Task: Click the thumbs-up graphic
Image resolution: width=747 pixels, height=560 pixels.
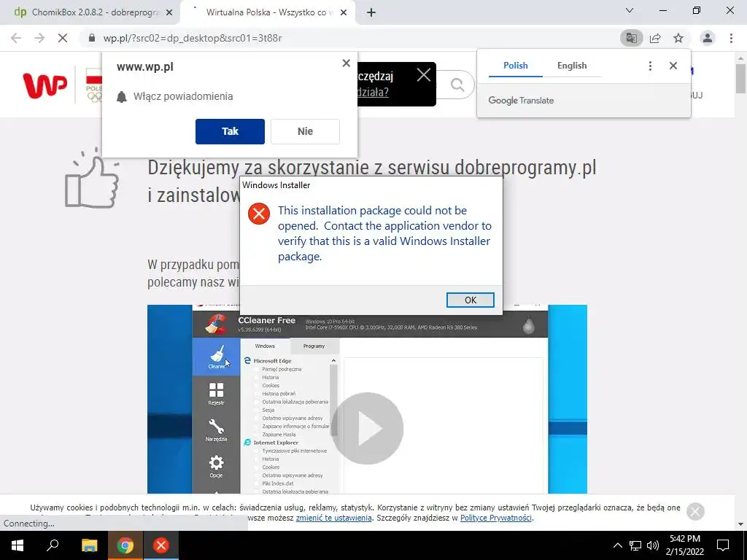Action: tap(91, 178)
